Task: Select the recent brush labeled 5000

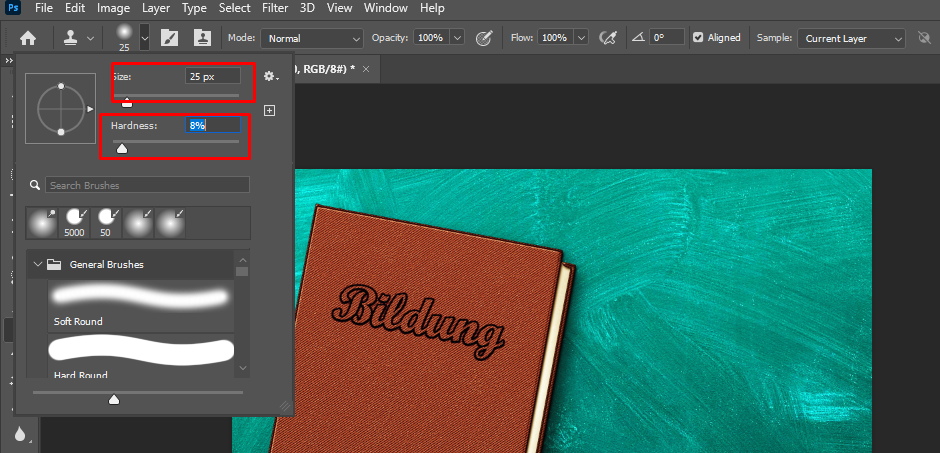Action: [74, 222]
